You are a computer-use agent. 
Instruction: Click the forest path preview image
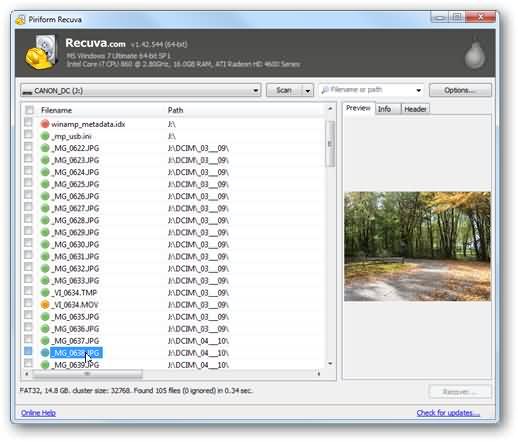pyautogui.click(x=417, y=246)
